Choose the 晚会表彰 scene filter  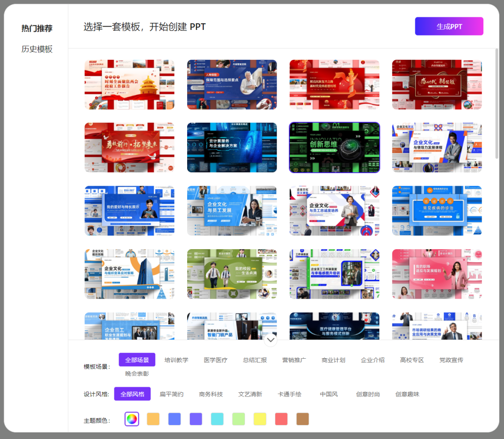(x=137, y=373)
